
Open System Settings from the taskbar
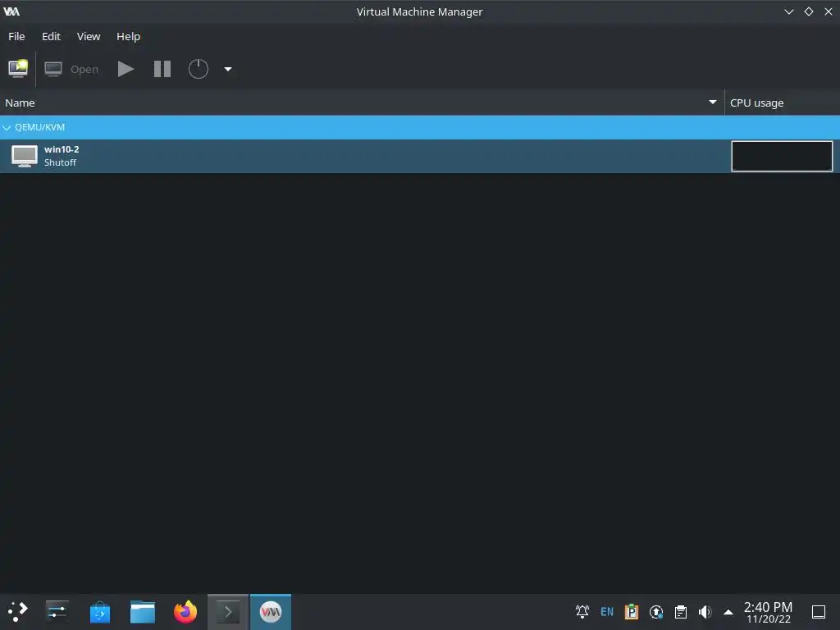(x=57, y=612)
